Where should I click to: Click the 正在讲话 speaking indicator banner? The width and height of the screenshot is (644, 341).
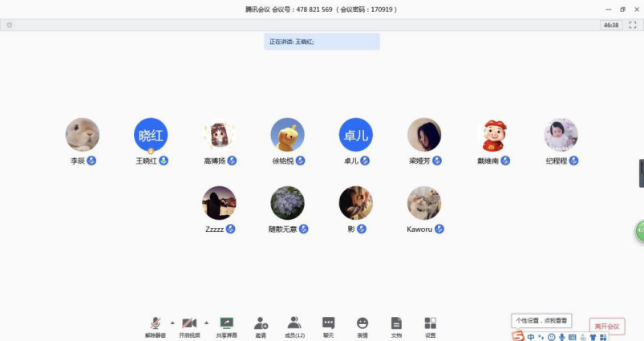pos(322,41)
